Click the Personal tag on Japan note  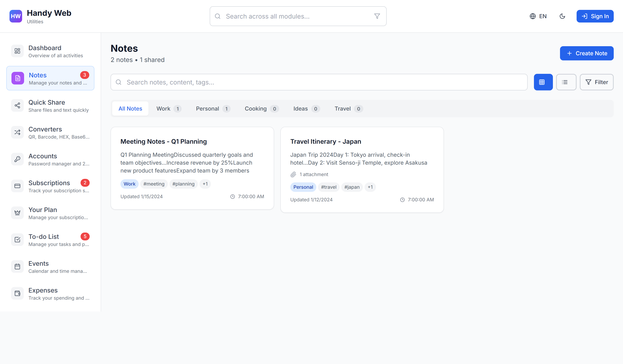[x=303, y=187]
